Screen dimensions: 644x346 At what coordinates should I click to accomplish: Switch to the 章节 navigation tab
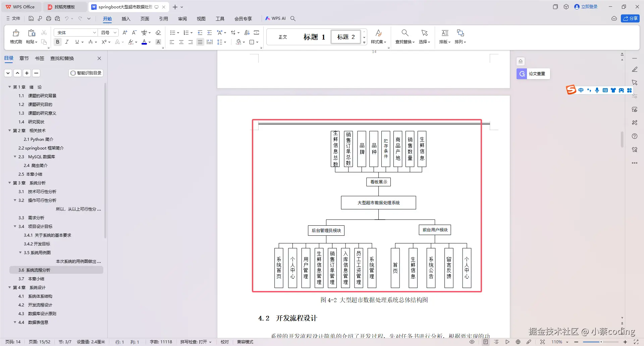click(24, 58)
